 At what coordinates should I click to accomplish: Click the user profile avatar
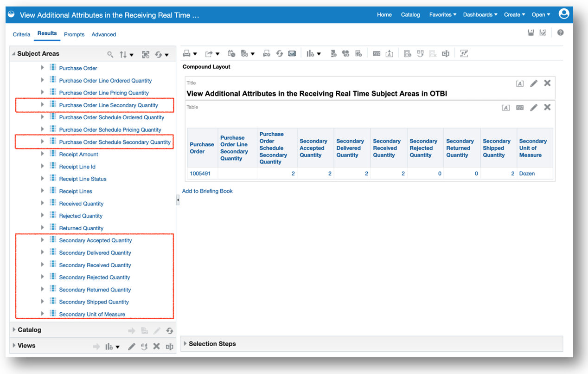point(564,14)
